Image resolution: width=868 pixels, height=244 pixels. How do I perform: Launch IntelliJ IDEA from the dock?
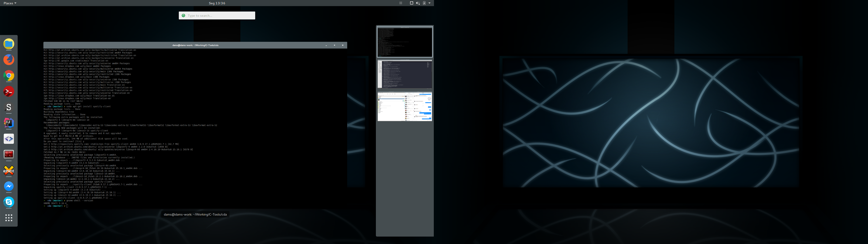(x=9, y=123)
